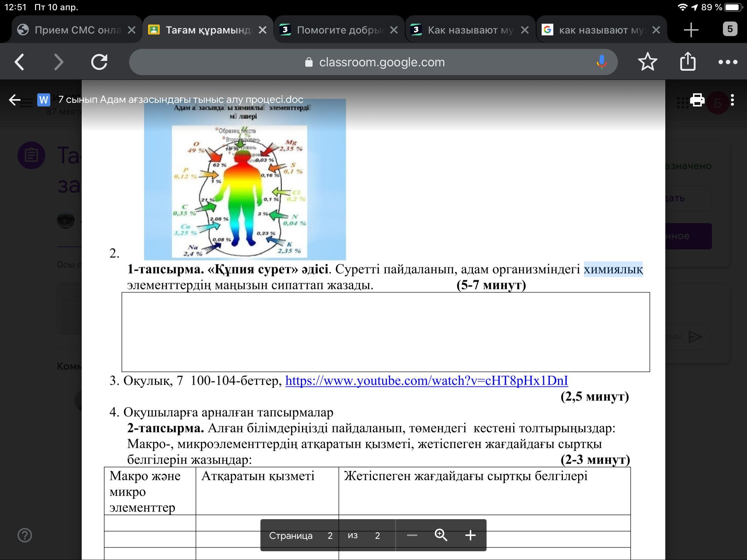Close the Тағам құрамында tab
This screenshot has width=747, height=560.
click(x=263, y=30)
